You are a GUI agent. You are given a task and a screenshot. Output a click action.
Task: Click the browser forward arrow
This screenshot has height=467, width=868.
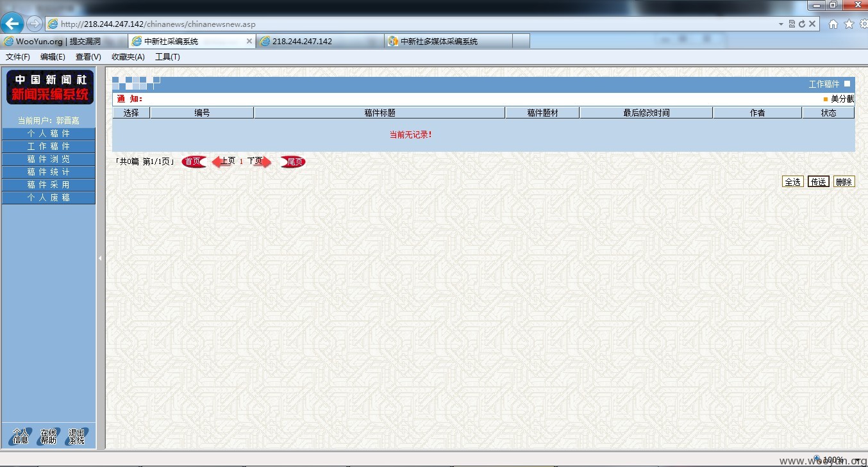coord(34,24)
